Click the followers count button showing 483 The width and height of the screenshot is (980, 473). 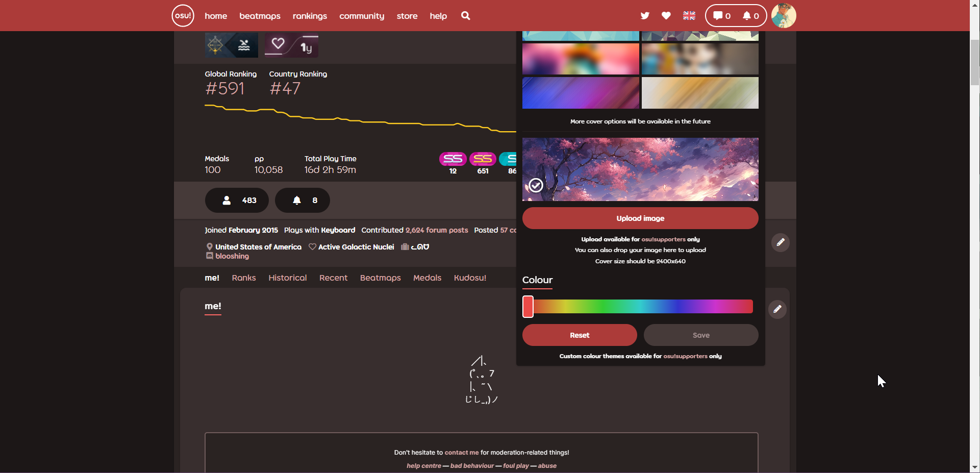[x=237, y=200]
